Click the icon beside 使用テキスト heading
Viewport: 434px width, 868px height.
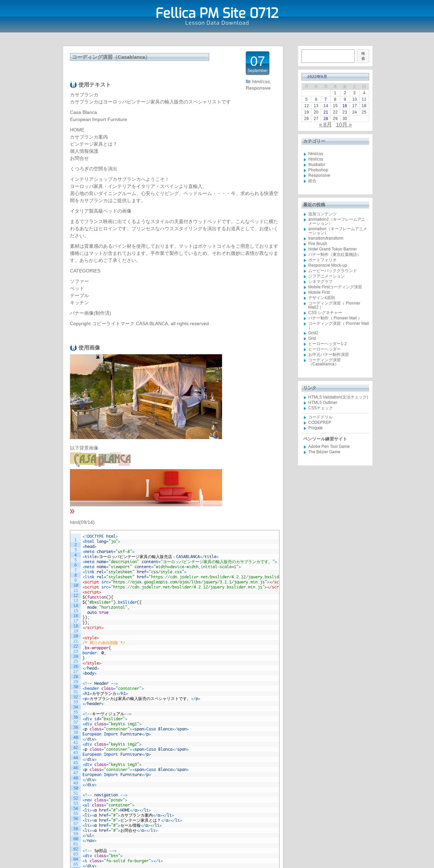coord(73,85)
